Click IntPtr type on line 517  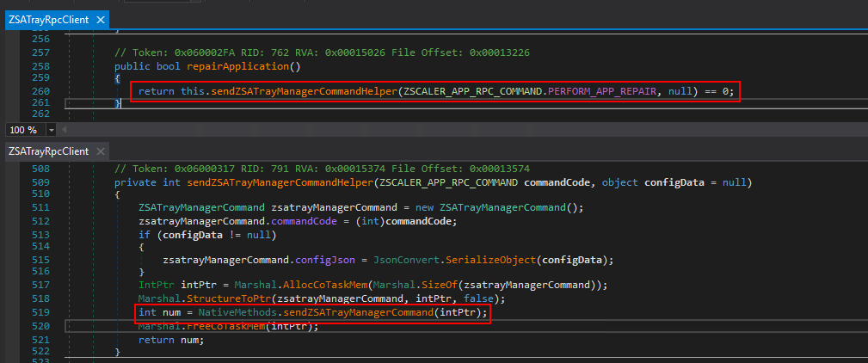coord(157,286)
